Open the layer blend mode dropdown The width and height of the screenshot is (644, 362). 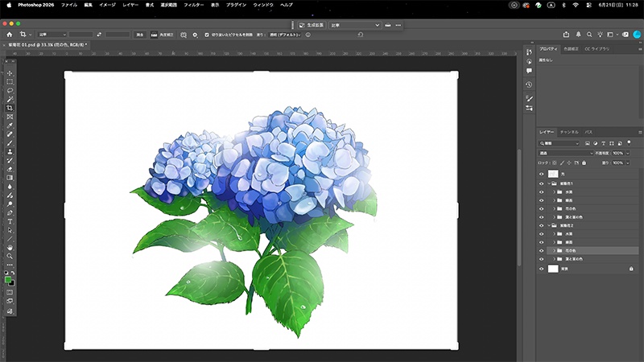click(566, 153)
